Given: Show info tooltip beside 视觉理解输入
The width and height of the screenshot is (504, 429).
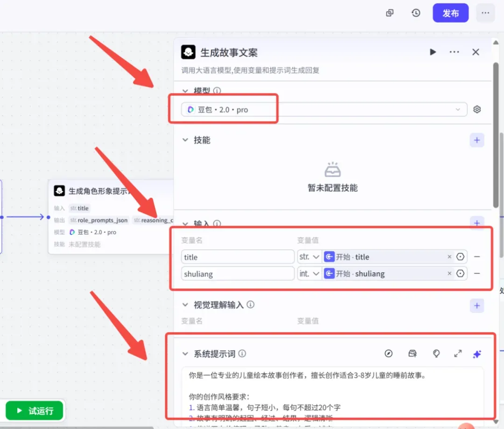Looking at the screenshot, I should point(251,305).
